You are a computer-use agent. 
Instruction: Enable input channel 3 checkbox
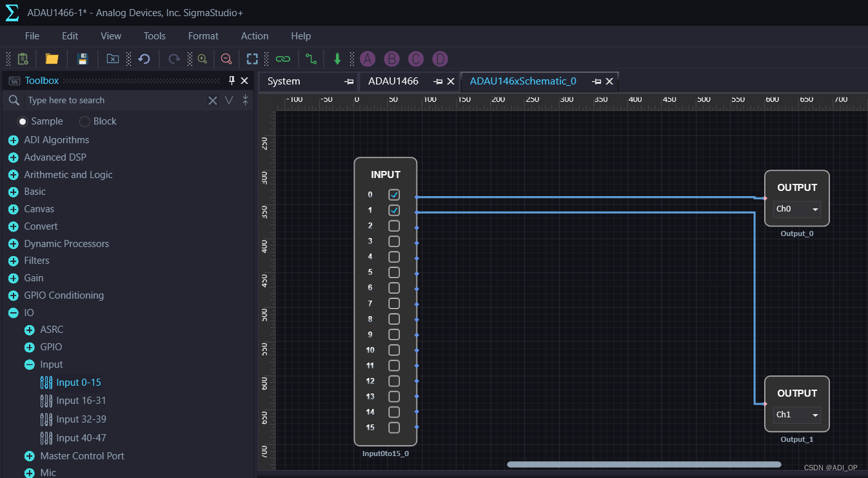(394, 241)
